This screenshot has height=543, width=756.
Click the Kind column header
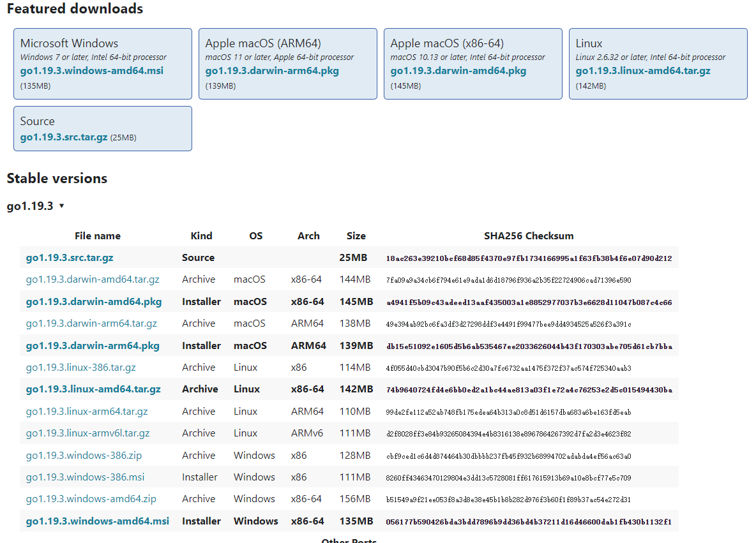point(202,236)
